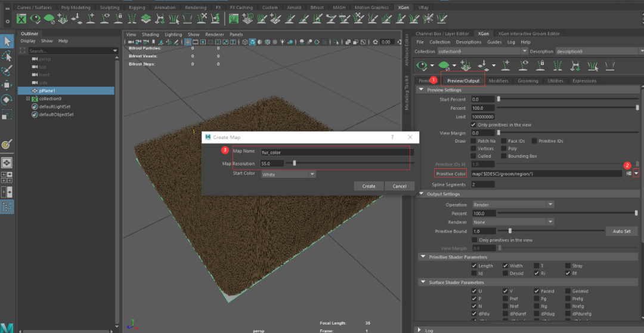The width and height of the screenshot is (644, 333).
Task: Select the arrow Select tool in left toolbox
Action: coord(7,41)
